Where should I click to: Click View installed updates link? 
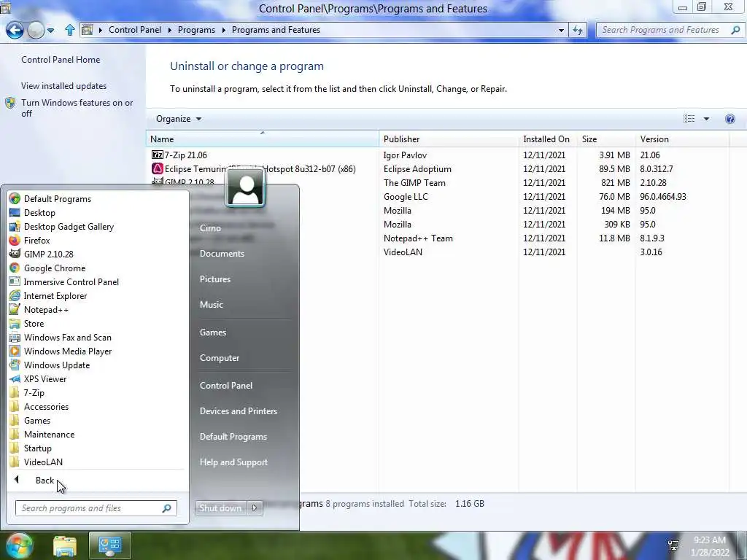63,86
